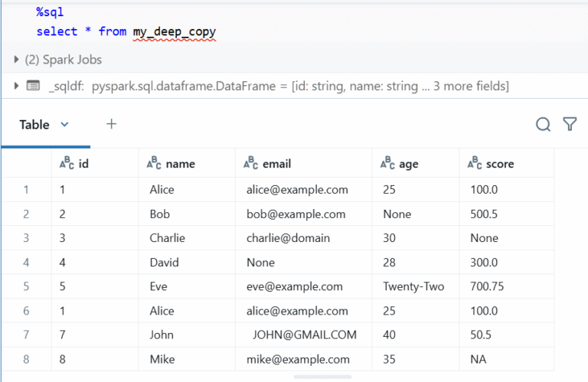Click the string type icon of email column
The height and width of the screenshot is (382, 588).
coord(250,163)
